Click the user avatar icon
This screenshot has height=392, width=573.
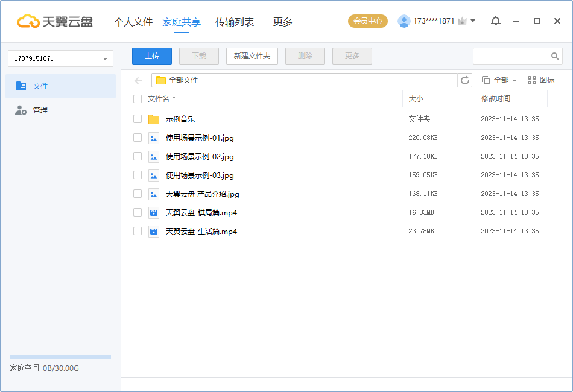click(404, 21)
